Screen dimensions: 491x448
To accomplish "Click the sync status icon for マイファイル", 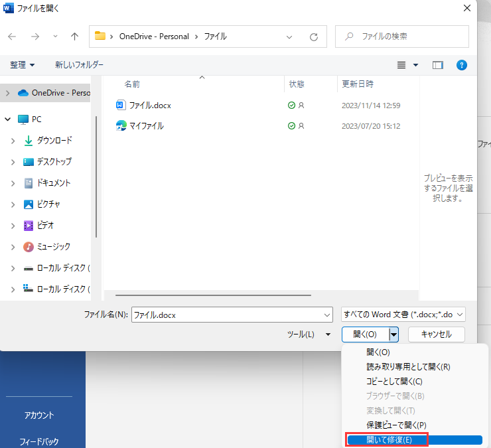I will coord(291,126).
